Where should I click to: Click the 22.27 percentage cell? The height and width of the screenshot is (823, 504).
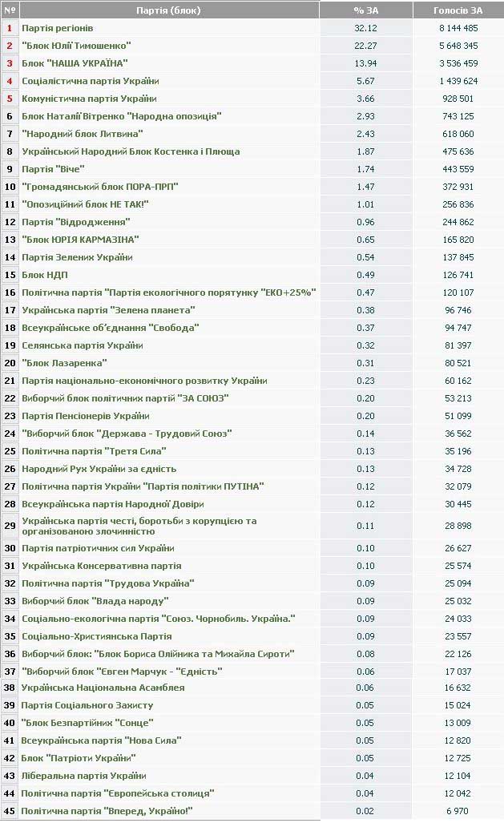[365, 46]
